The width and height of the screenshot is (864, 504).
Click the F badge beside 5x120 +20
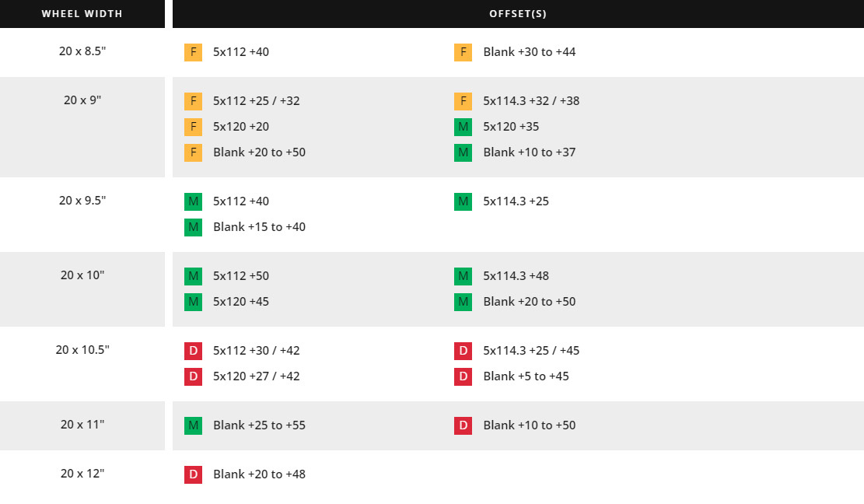[x=193, y=127]
